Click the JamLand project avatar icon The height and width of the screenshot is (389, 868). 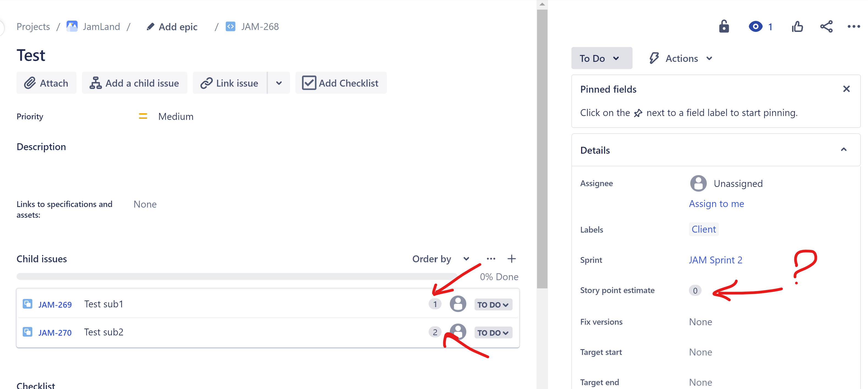(x=72, y=26)
